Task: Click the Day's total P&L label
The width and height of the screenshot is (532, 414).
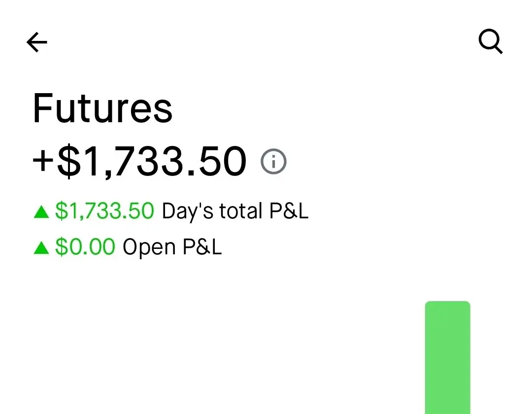Action: coord(235,211)
